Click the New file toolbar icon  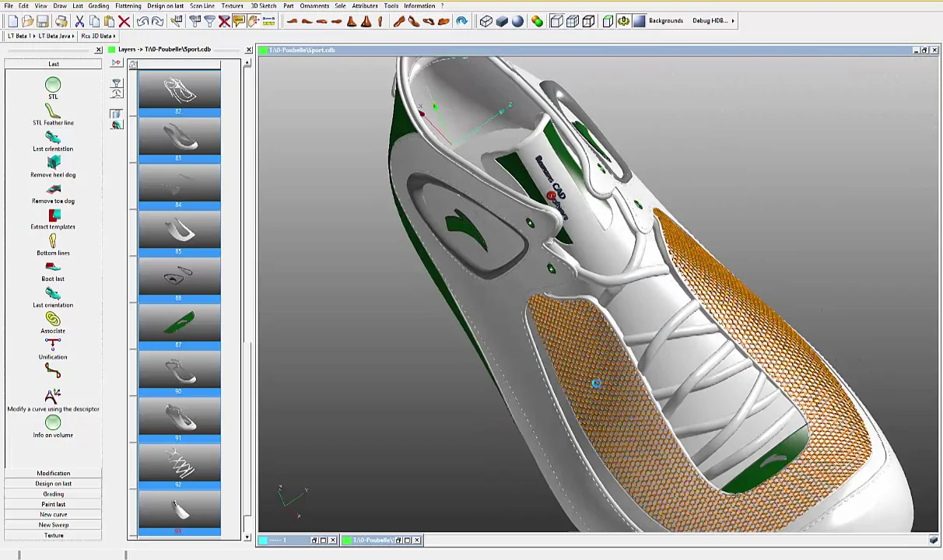pos(13,21)
